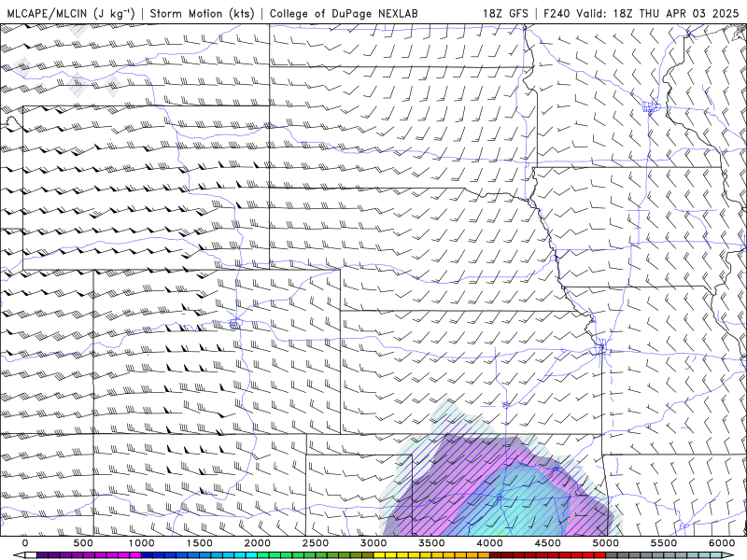Click the 4500 label on the color scale
Image resolution: width=747 pixels, height=560 pixels.
tap(548, 543)
